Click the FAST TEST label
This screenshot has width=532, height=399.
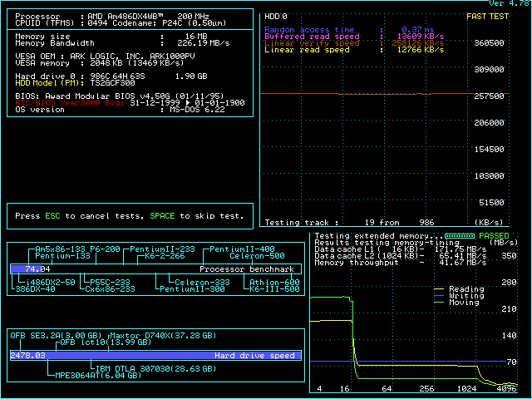(488, 17)
